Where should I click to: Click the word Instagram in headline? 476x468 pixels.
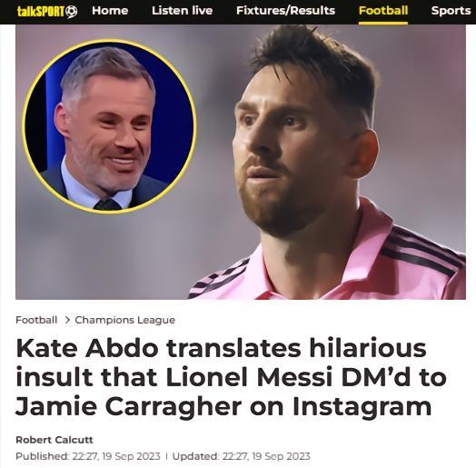(x=362, y=406)
